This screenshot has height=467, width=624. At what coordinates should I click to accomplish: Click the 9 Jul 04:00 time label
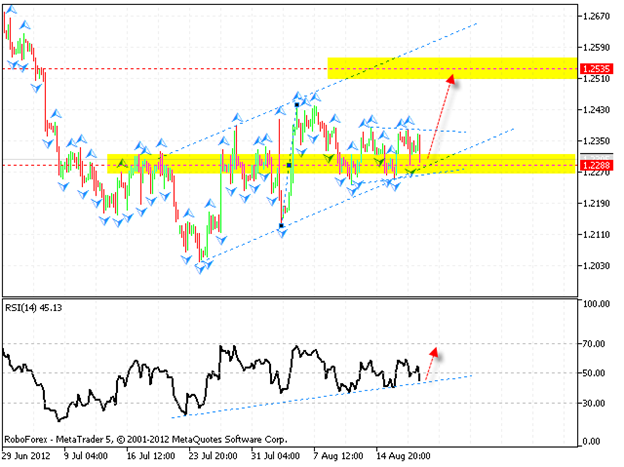(86, 456)
